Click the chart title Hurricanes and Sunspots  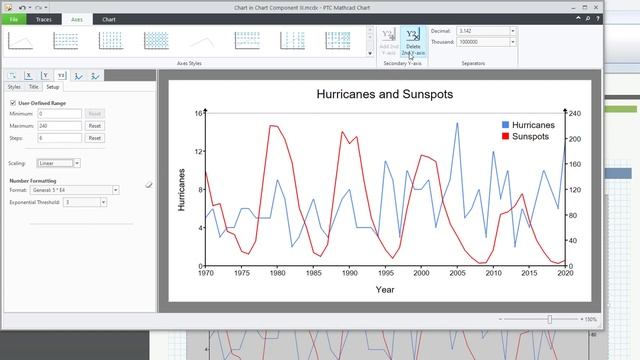pyautogui.click(x=384, y=94)
